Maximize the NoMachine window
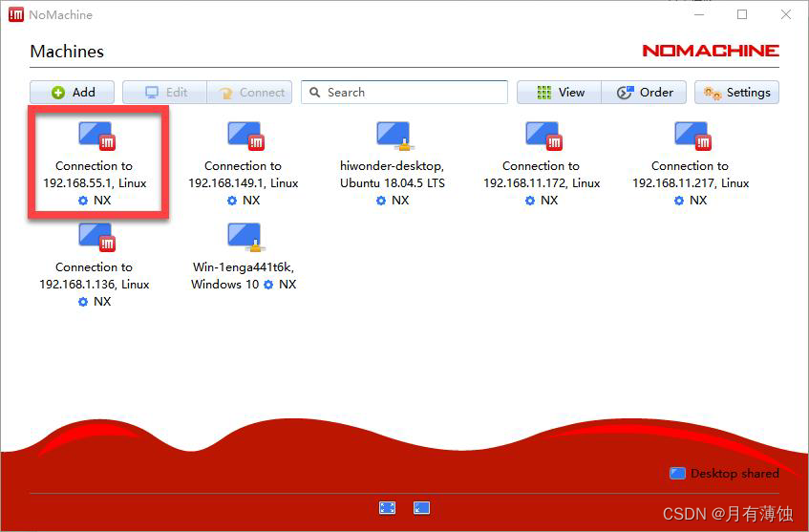Image resolution: width=809 pixels, height=532 pixels. click(742, 14)
